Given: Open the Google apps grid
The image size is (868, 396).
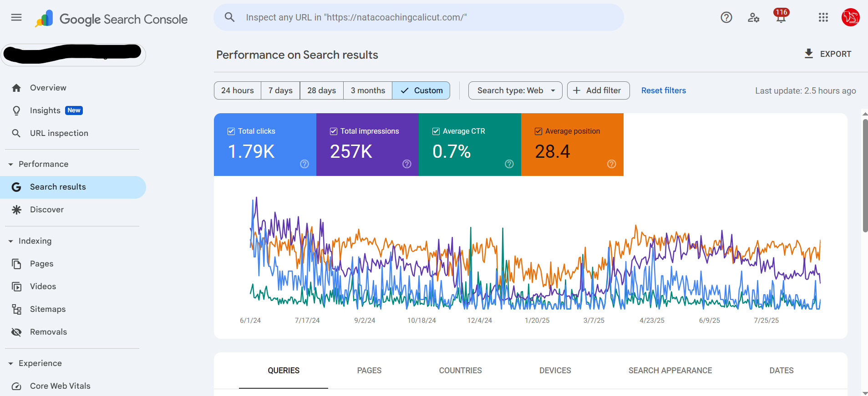Looking at the screenshot, I should pyautogui.click(x=823, y=18).
